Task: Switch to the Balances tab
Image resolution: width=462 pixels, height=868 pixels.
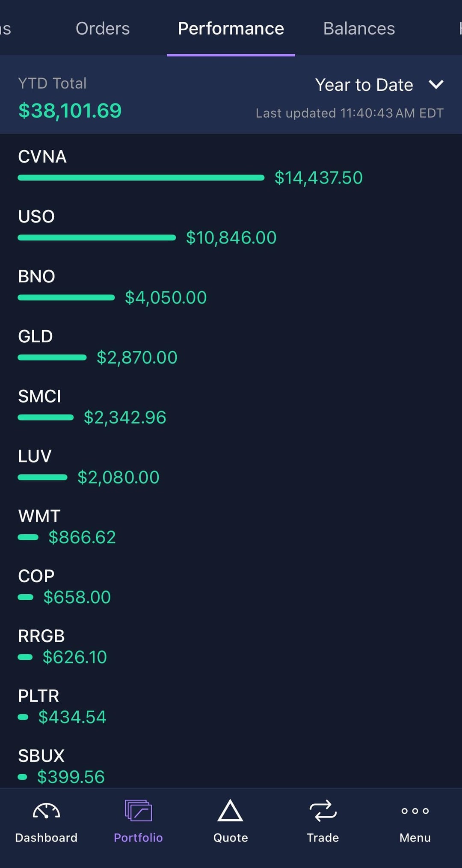Action: (359, 29)
